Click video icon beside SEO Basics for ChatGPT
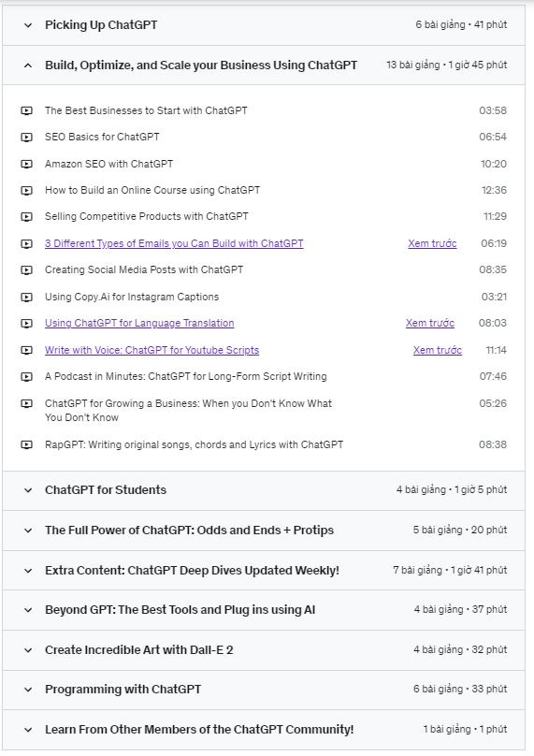534x756 pixels. pyautogui.click(x=26, y=138)
